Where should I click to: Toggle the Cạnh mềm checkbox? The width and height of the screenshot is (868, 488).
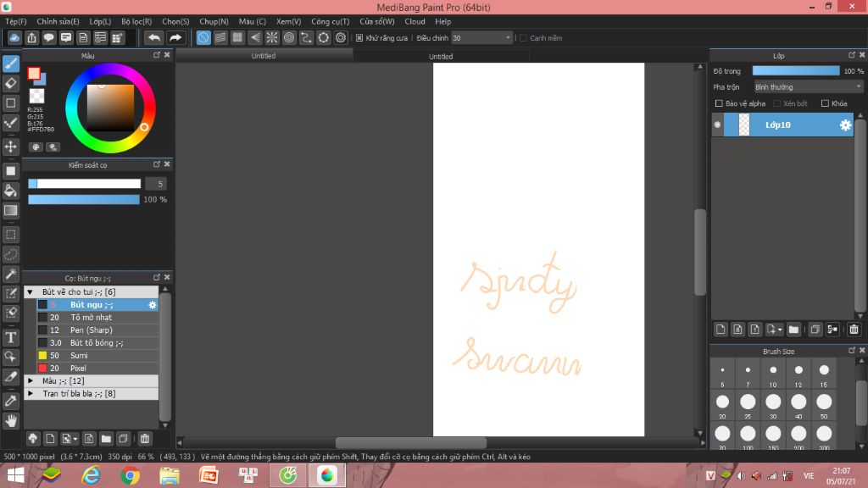(523, 38)
